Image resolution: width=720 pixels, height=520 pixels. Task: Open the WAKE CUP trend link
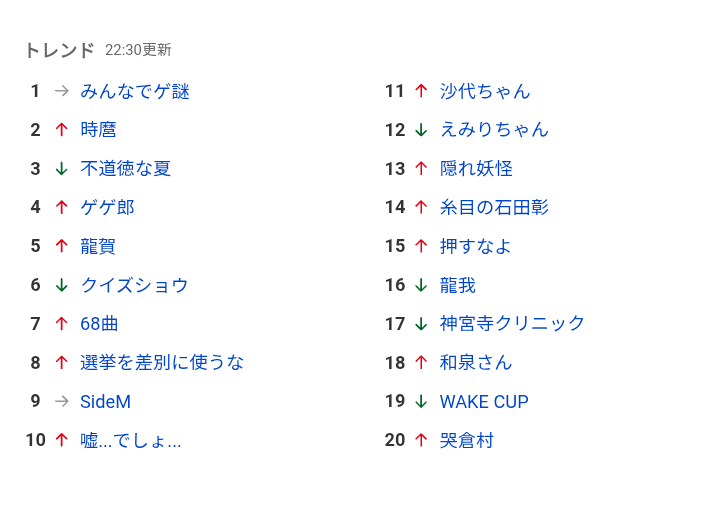point(484,401)
